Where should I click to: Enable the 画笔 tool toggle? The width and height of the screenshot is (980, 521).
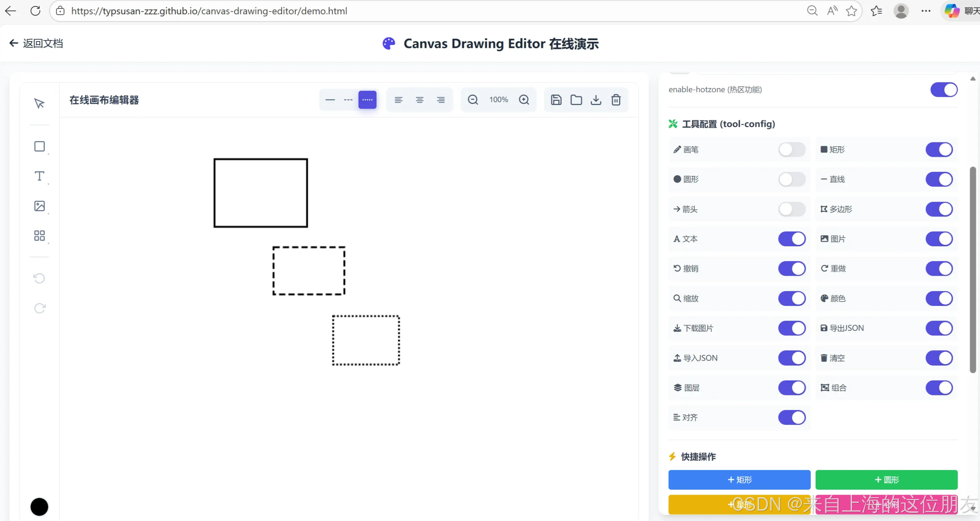tap(792, 149)
